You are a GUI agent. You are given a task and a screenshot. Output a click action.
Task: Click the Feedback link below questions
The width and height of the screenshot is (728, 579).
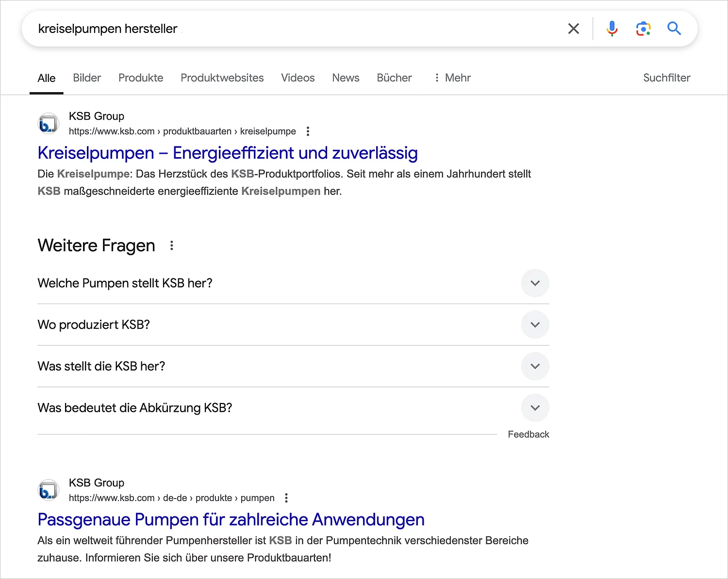click(x=528, y=434)
